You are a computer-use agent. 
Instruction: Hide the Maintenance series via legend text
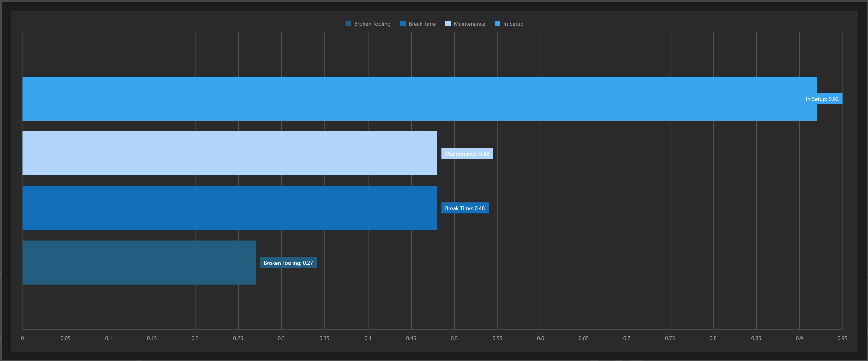[x=469, y=24]
